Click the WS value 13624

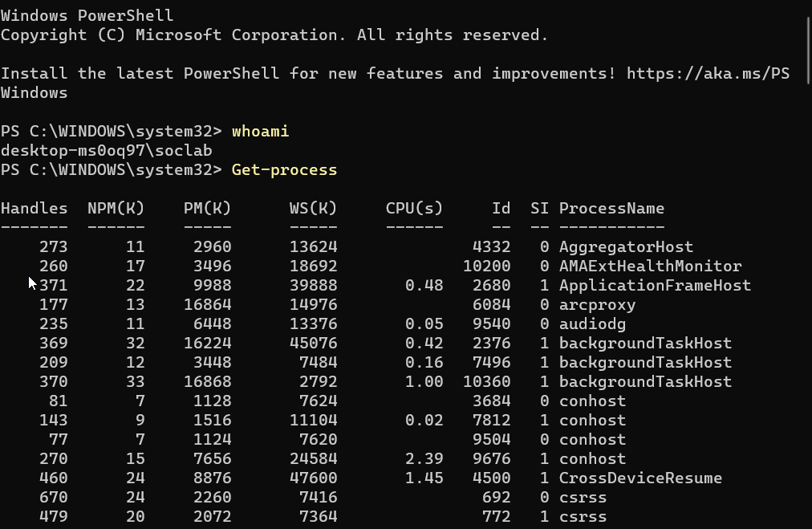point(313,246)
